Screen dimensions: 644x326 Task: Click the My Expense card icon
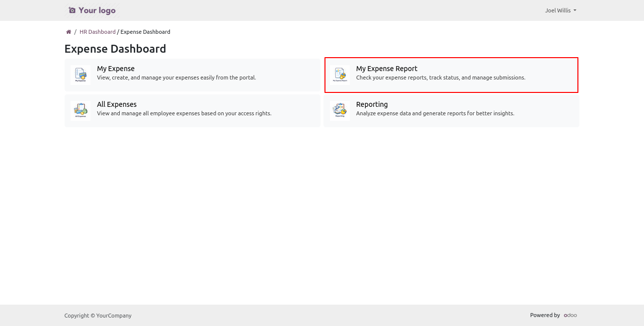tap(80, 75)
